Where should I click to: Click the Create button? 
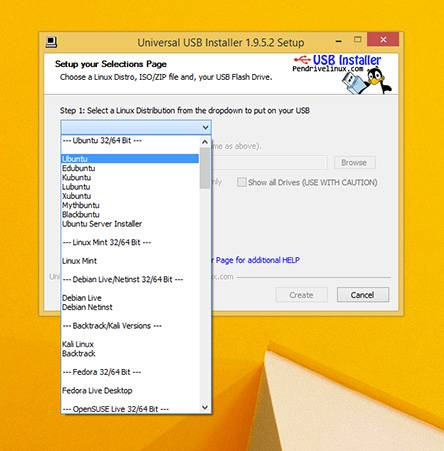click(301, 295)
